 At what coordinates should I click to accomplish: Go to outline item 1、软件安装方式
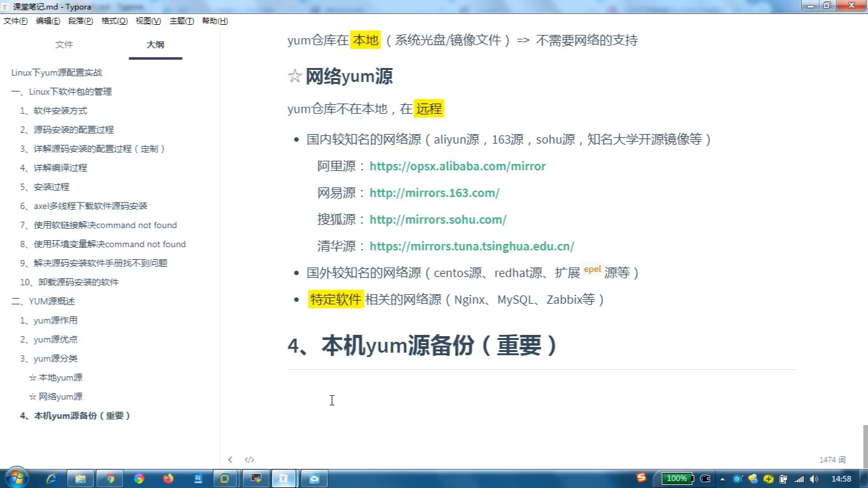pos(53,111)
